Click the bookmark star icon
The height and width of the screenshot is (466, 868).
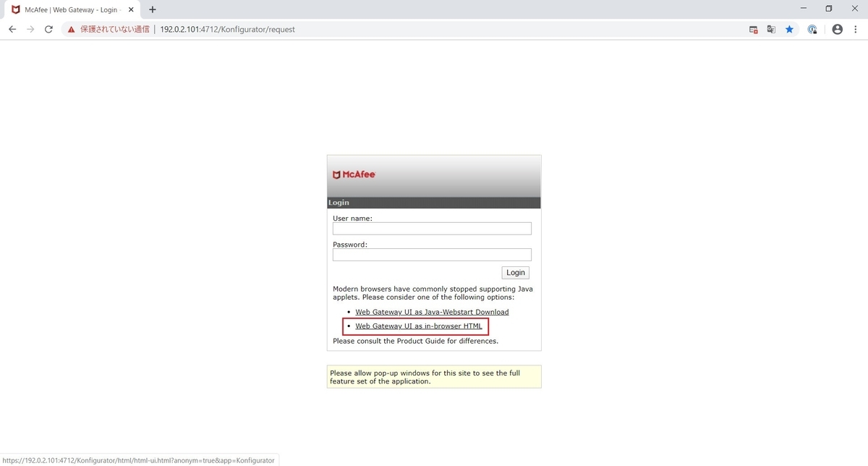click(x=789, y=30)
